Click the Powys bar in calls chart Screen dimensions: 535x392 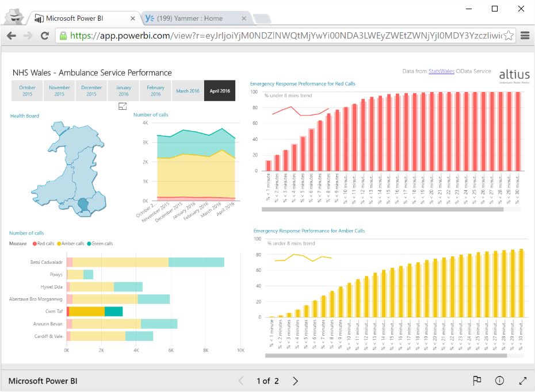point(80,274)
